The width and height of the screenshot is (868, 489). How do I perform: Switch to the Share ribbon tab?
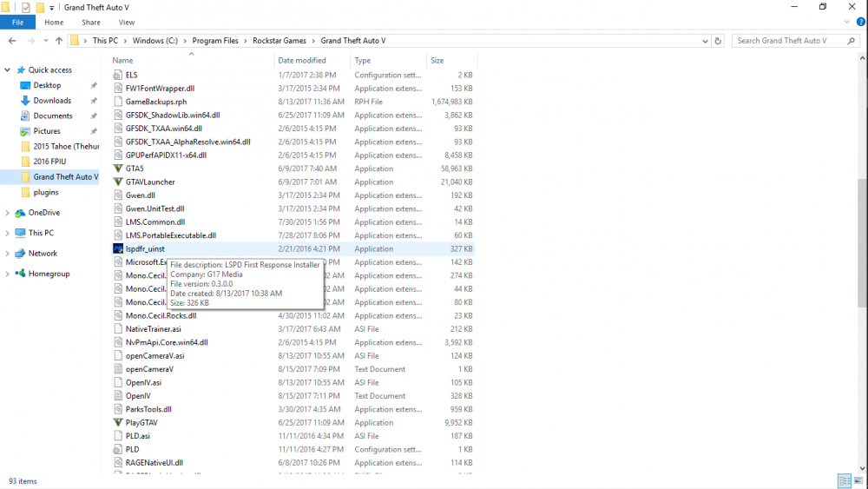[x=91, y=23]
